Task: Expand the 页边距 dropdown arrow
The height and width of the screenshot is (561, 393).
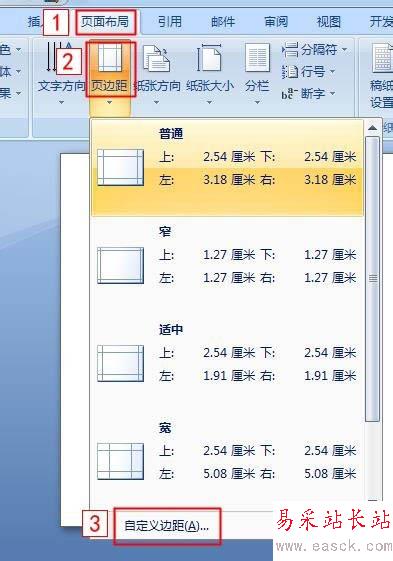Action: point(110,102)
